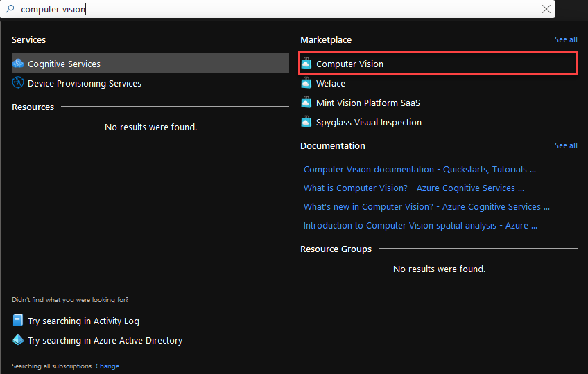Open Marketplace See all link
588x374 pixels.
click(x=566, y=40)
